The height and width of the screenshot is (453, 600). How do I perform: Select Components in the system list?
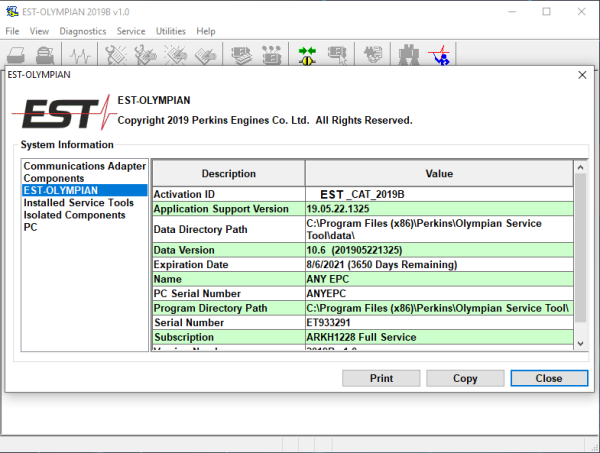tap(85, 178)
